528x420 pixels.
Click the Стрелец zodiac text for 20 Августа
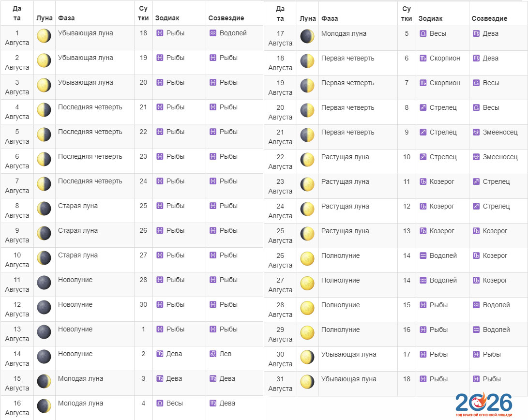[x=443, y=107]
